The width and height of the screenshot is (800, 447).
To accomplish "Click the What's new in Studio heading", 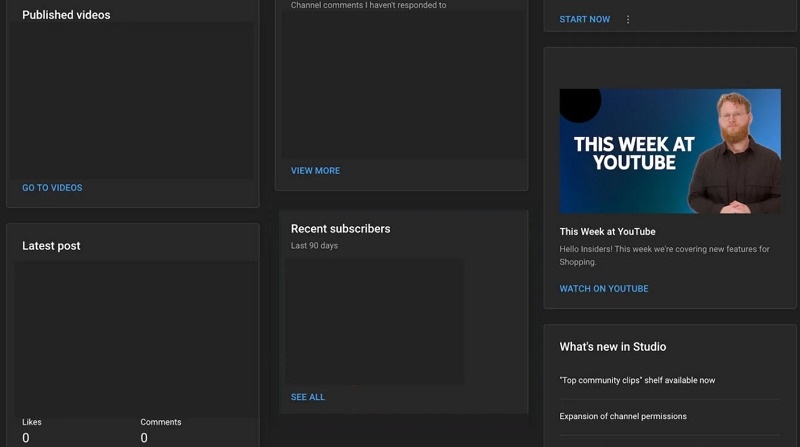I will (613, 347).
